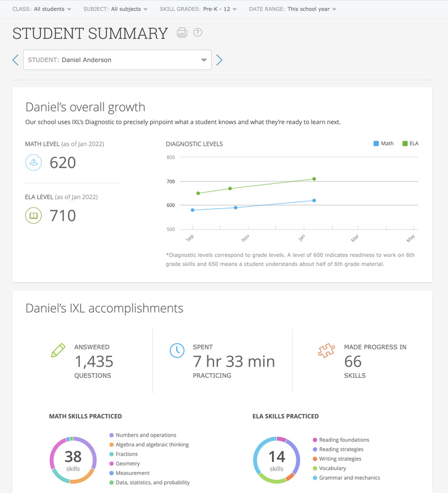
Task: Open the SKILL GRADES dropdown
Action: (x=198, y=8)
